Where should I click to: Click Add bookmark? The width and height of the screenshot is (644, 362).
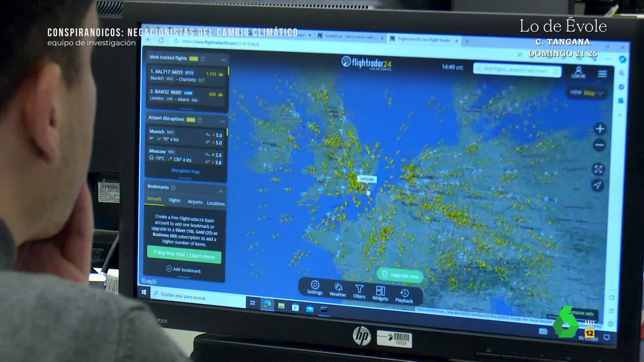point(183,270)
